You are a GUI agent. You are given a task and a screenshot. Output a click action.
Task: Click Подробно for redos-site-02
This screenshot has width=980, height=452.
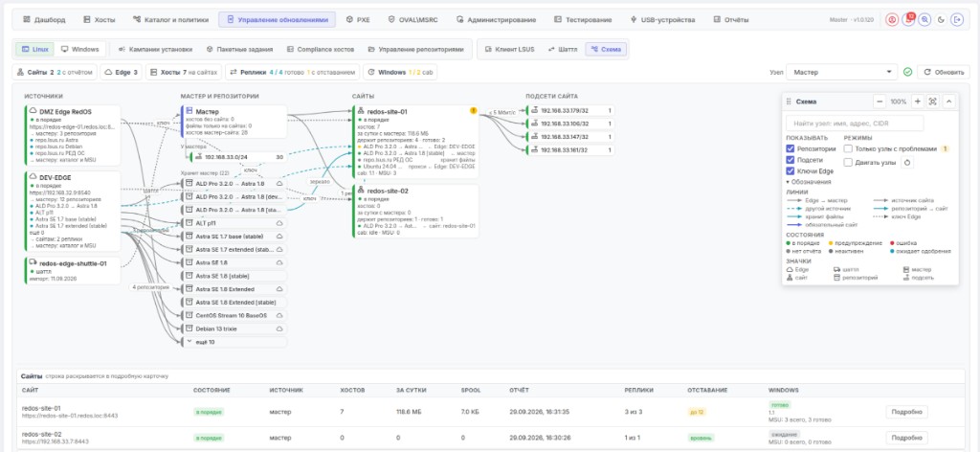click(906, 438)
